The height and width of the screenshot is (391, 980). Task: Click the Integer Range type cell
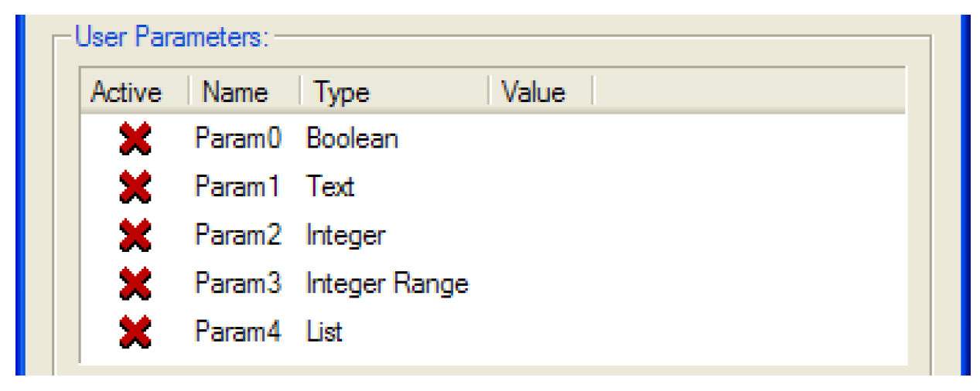387,284
